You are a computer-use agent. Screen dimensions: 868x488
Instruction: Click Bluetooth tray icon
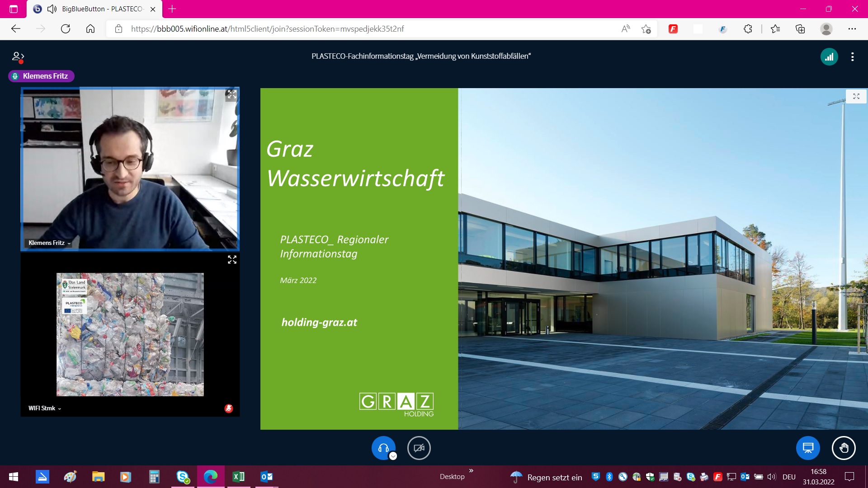[609, 477]
